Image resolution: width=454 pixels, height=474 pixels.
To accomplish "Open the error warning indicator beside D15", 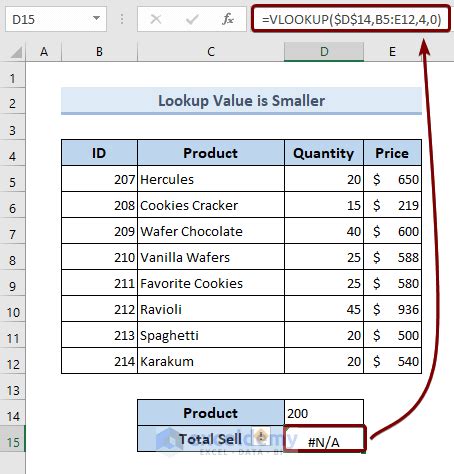I will click(x=261, y=436).
